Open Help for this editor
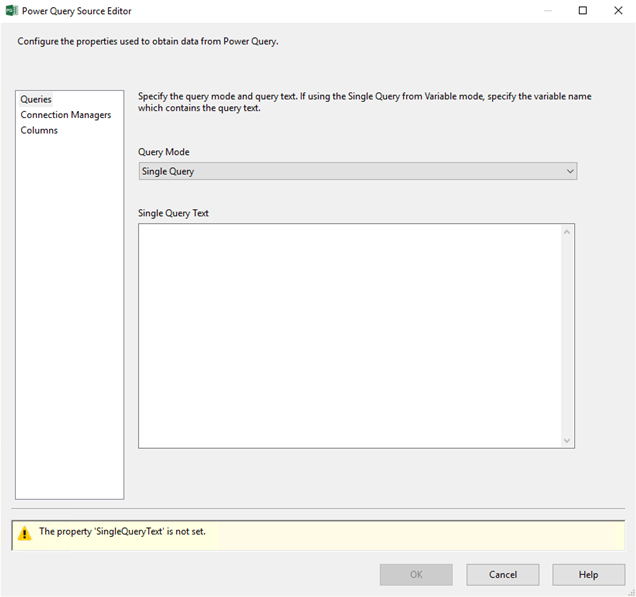636x597 pixels. click(x=588, y=575)
